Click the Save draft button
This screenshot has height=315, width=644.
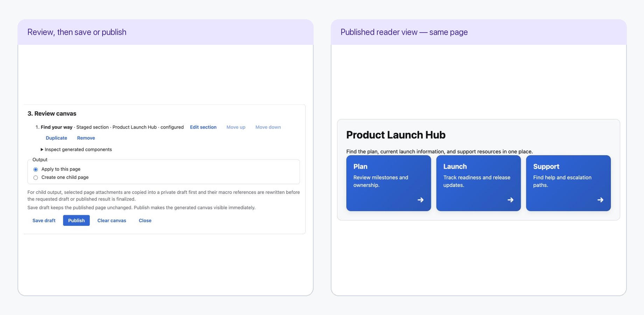point(44,220)
